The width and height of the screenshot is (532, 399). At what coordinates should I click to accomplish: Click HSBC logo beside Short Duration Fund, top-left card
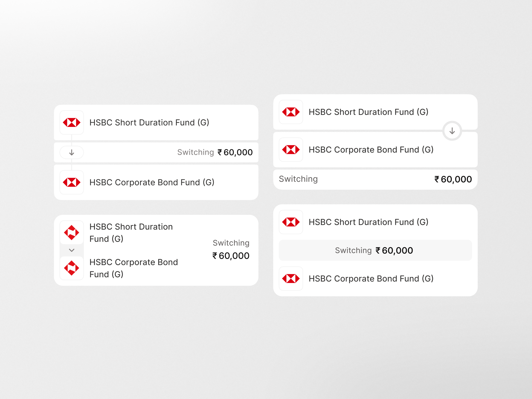click(72, 122)
